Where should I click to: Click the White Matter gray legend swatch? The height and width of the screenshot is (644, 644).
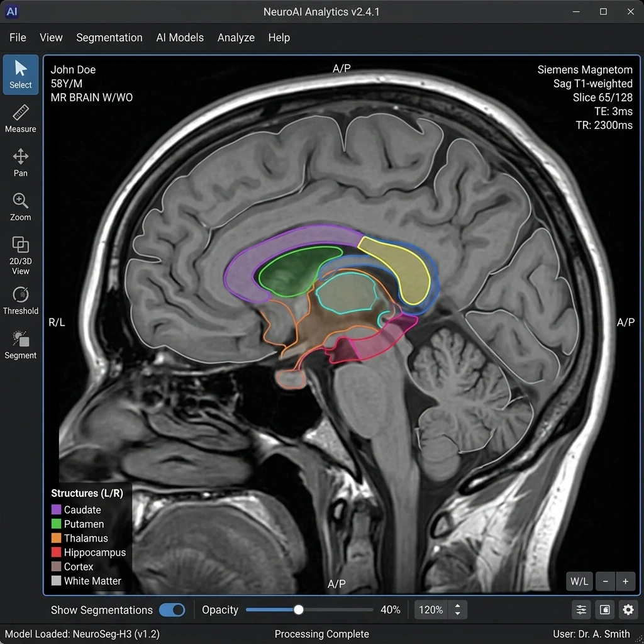coord(56,580)
